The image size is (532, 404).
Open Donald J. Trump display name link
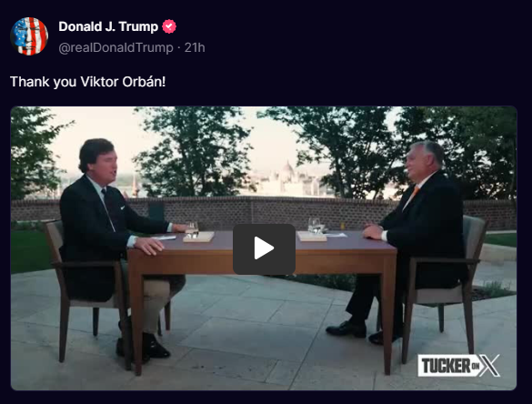[108, 26]
